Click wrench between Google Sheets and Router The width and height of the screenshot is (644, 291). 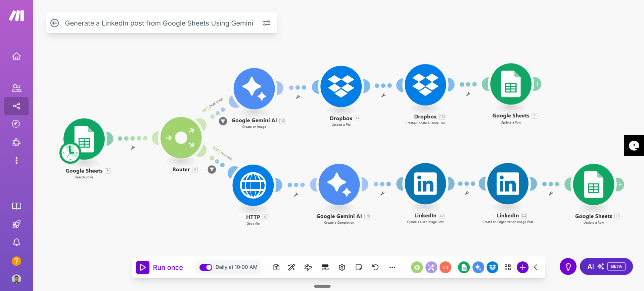(133, 148)
